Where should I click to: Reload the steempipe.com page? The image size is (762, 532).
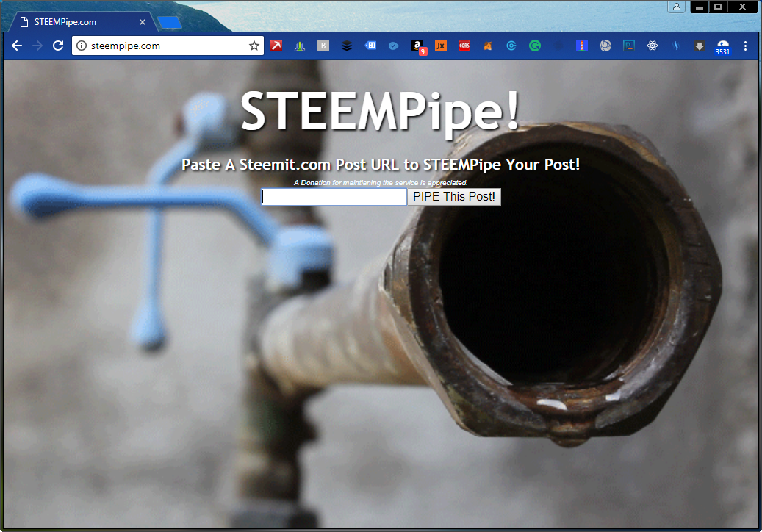(58, 46)
